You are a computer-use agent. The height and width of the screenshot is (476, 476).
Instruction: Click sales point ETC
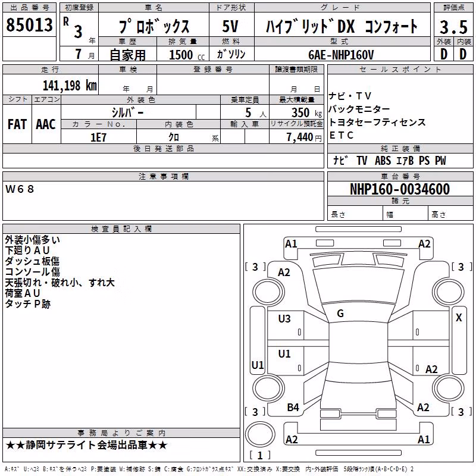341,135
